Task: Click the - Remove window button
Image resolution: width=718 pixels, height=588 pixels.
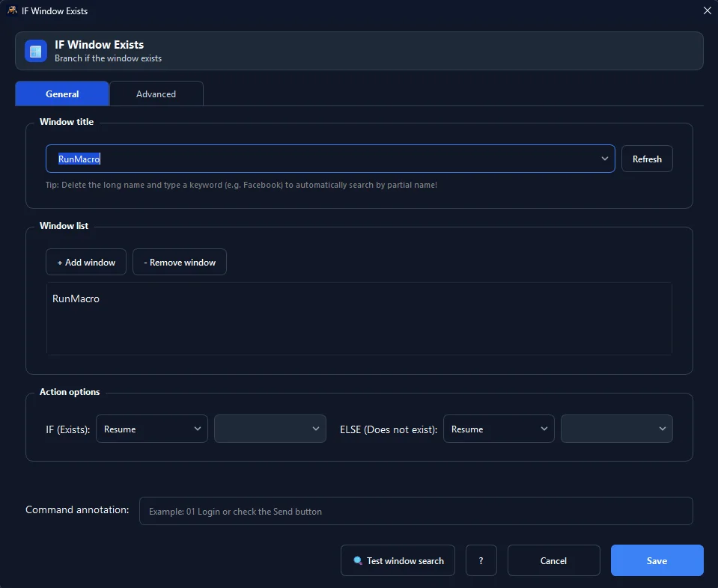Action: (180, 262)
